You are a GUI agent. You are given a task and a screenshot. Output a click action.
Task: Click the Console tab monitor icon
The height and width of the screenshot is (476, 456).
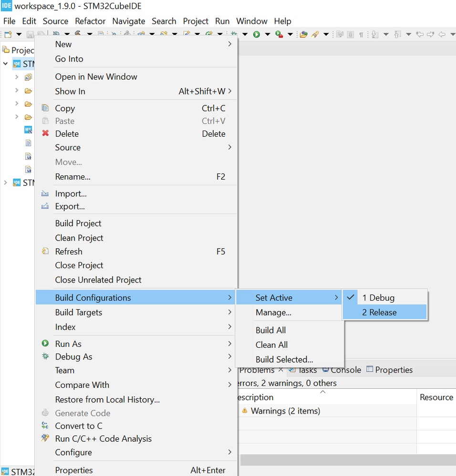click(x=326, y=369)
